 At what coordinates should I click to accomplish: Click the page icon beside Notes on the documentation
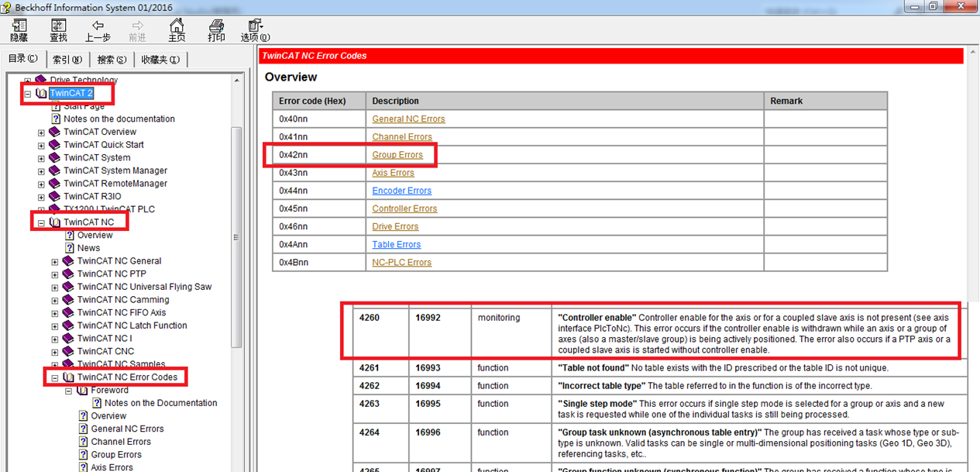coord(56,119)
